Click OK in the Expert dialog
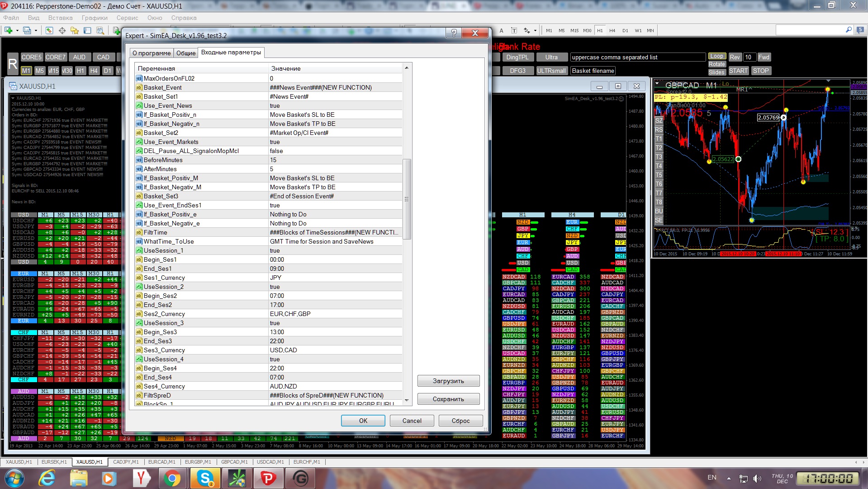Image resolution: width=868 pixels, height=489 pixels. pyautogui.click(x=363, y=421)
